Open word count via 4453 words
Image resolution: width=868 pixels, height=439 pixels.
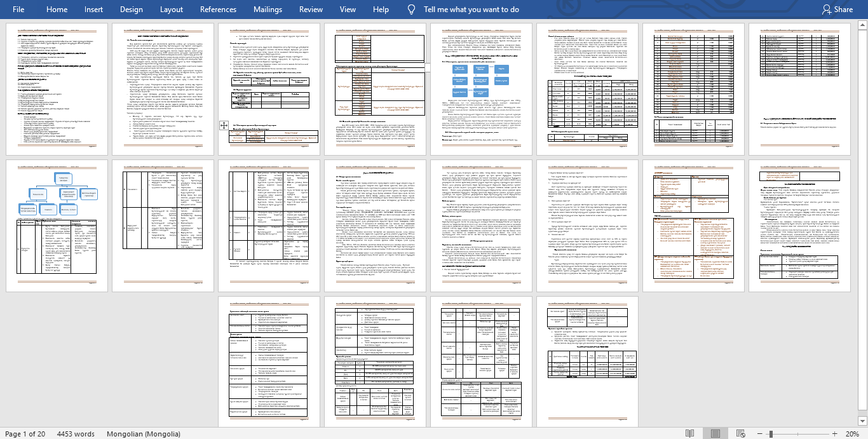tap(76, 434)
